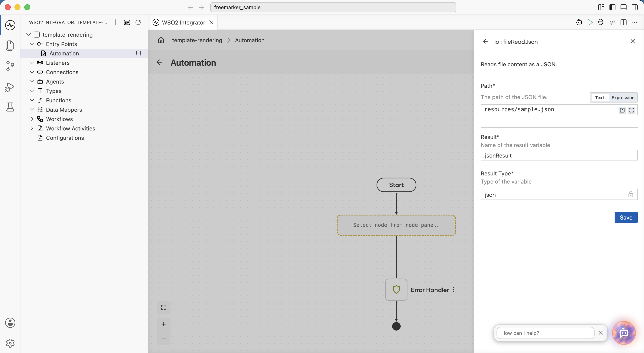Start debugging with bug icon

(601, 22)
